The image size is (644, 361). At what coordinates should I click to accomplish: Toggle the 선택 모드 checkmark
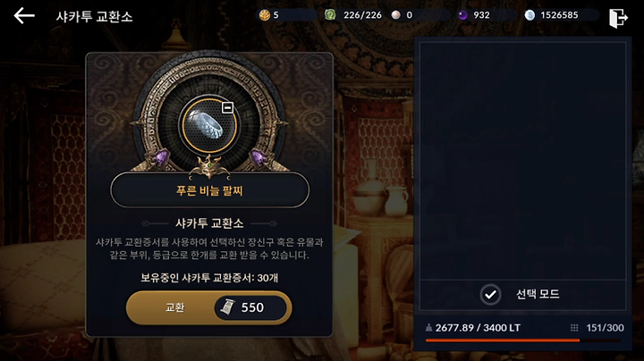tap(490, 294)
